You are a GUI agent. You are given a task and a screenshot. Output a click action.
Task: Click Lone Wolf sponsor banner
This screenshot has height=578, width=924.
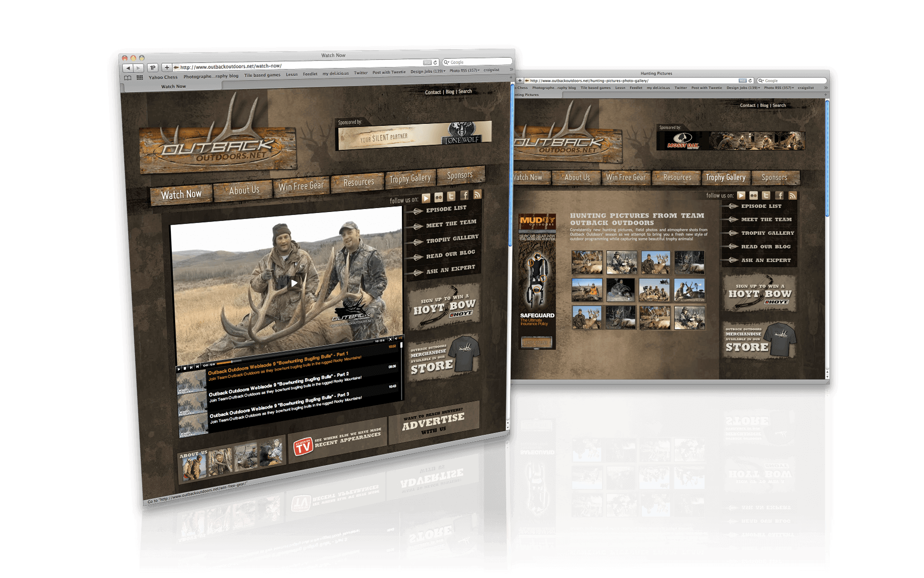click(415, 136)
